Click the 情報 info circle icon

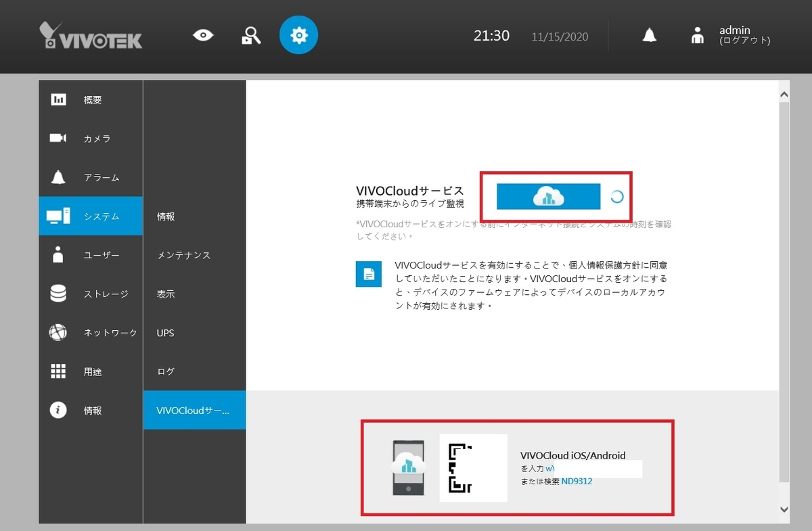(58, 410)
